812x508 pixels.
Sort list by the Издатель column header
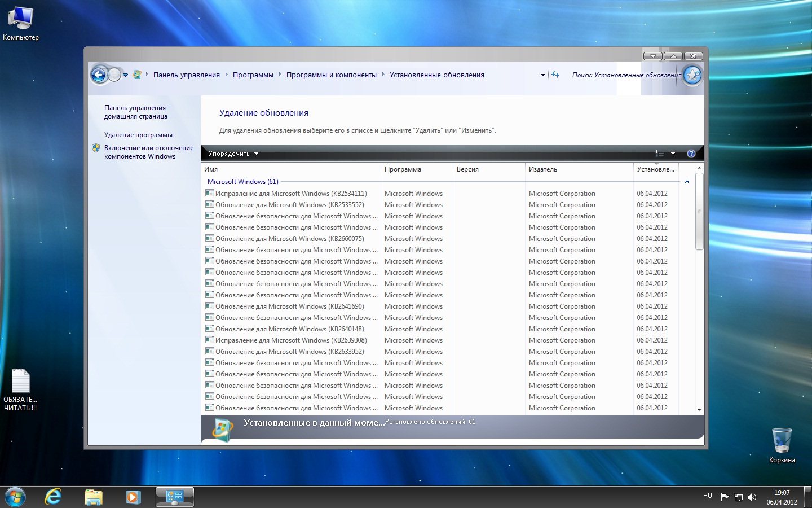tap(578, 169)
